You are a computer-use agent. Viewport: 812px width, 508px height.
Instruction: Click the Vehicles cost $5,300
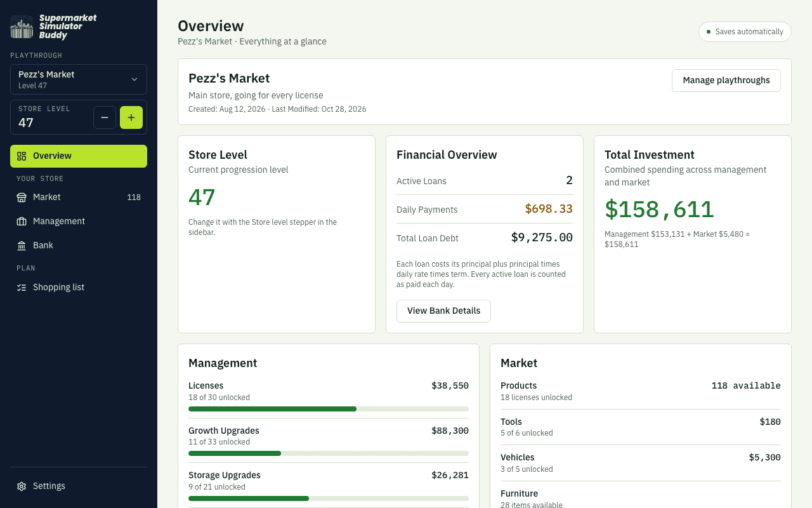pos(764,458)
